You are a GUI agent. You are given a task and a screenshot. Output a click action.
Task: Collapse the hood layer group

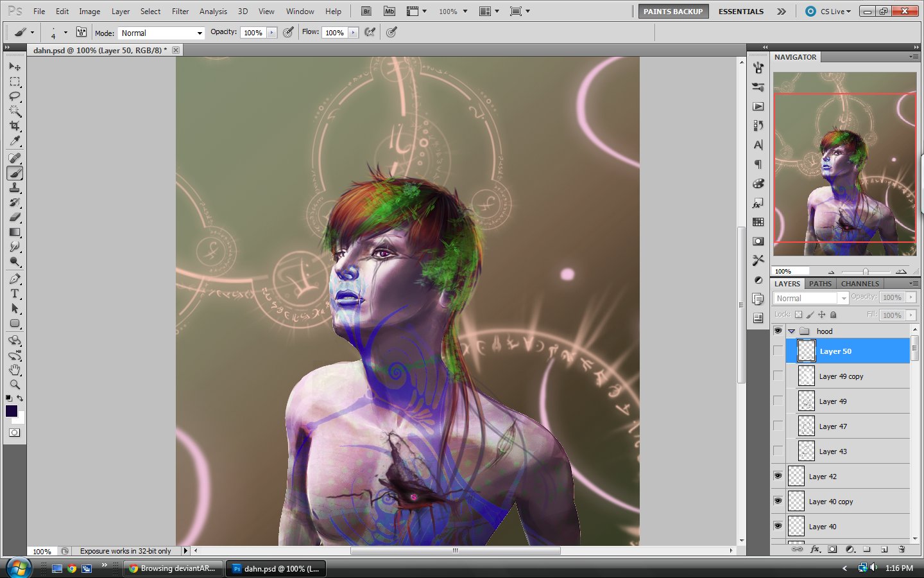[792, 331]
